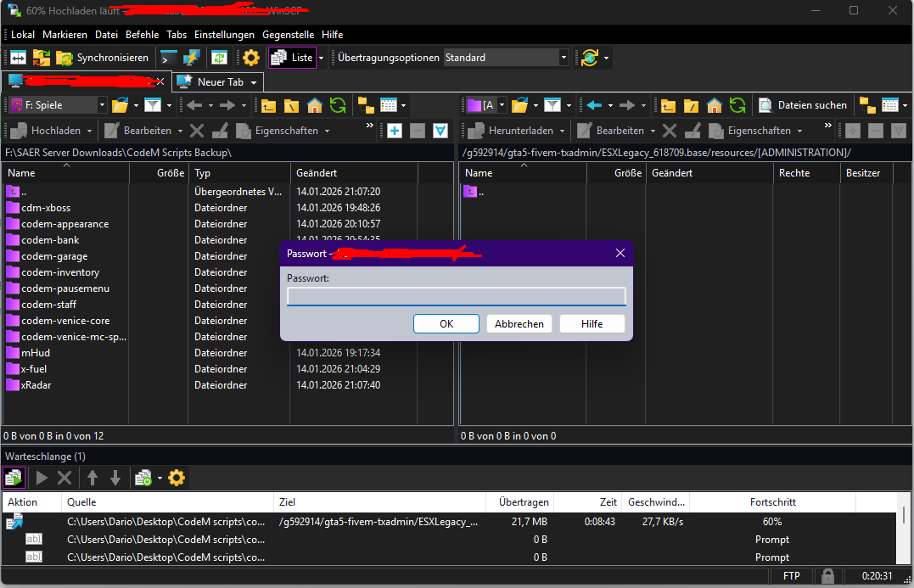This screenshot has width=914, height=588.
Task: Open the Einstellungen menu
Action: point(224,35)
